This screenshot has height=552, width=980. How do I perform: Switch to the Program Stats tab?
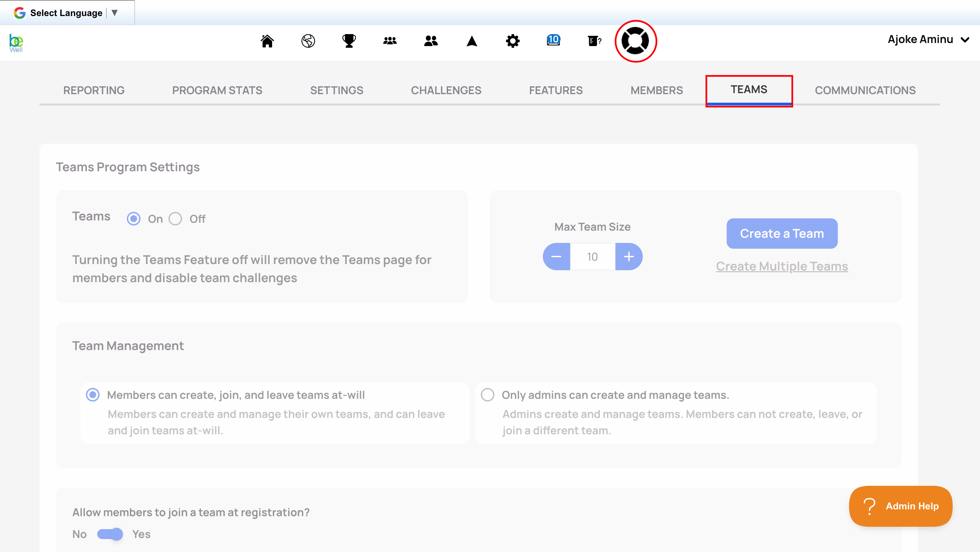point(217,90)
